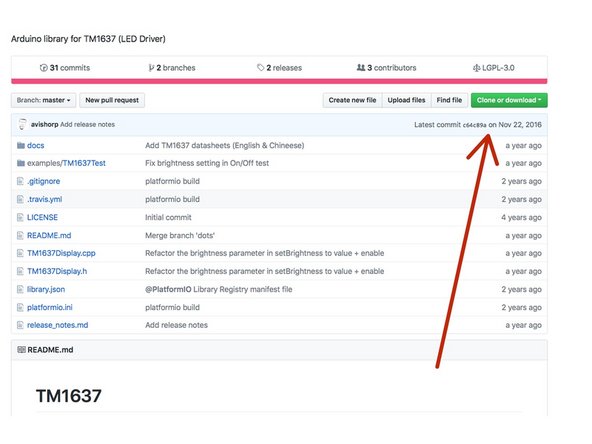Open the .travis.yml file link

tap(45, 199)
